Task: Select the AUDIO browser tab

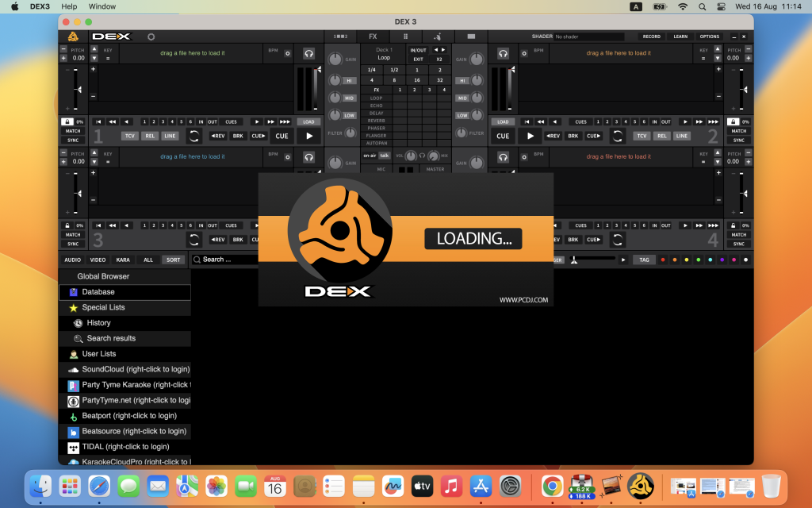Action: pyautogui.click(x=72, y=260)
